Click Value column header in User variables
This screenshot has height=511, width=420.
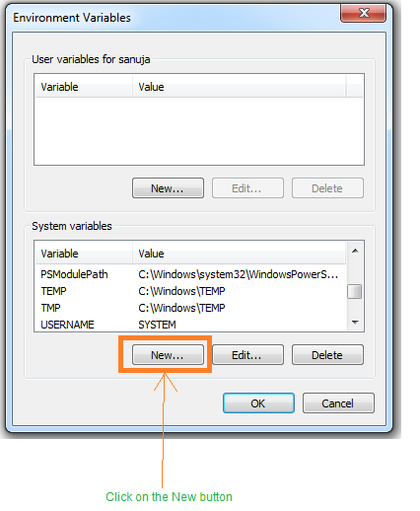click(x=240, y=87)
